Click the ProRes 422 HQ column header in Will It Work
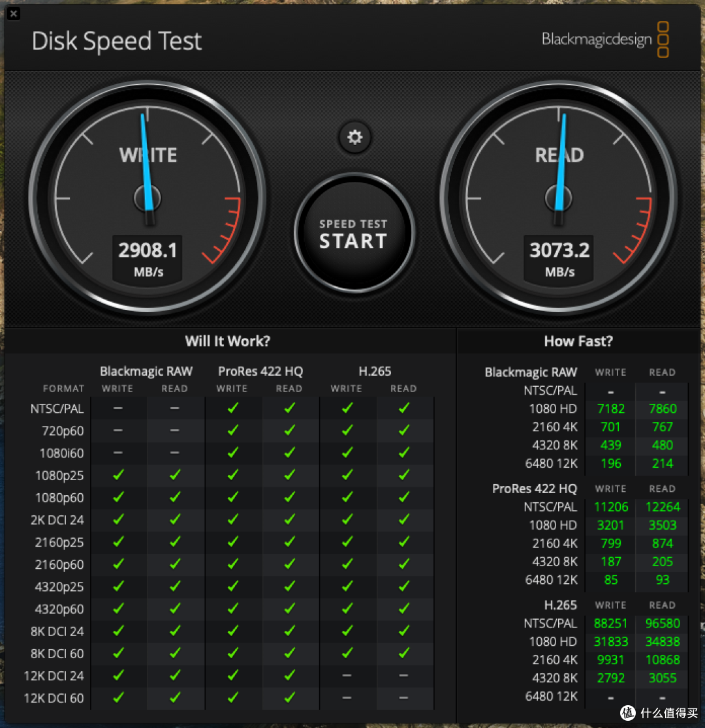This screenshot has height=728, width=705. point(260,371)
